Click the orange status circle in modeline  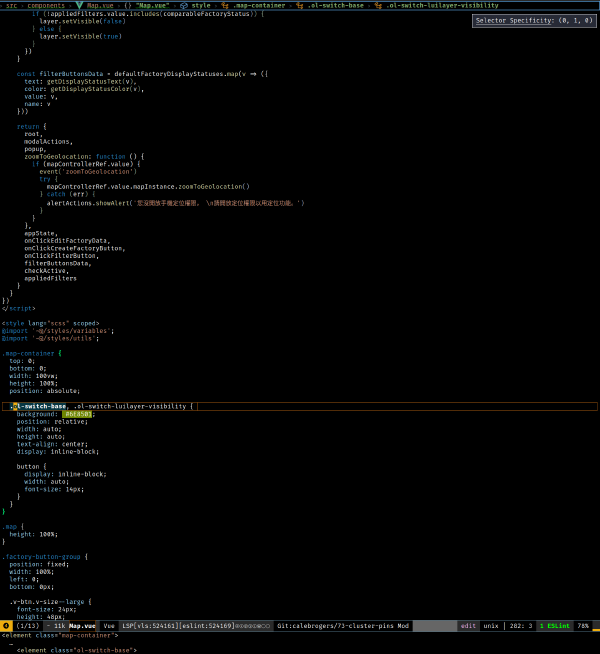click(6, 626)
